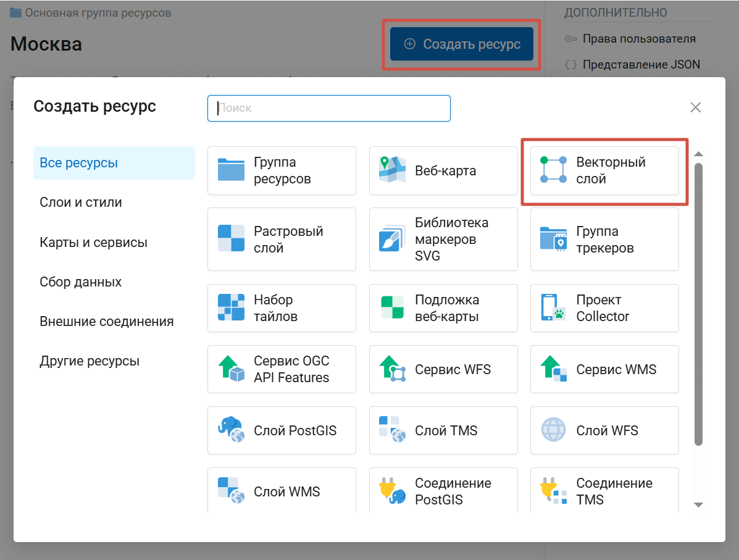
Task: Click the PostGIS layer elephant icon
Action: pyautogui.click(x=231, y=430)
